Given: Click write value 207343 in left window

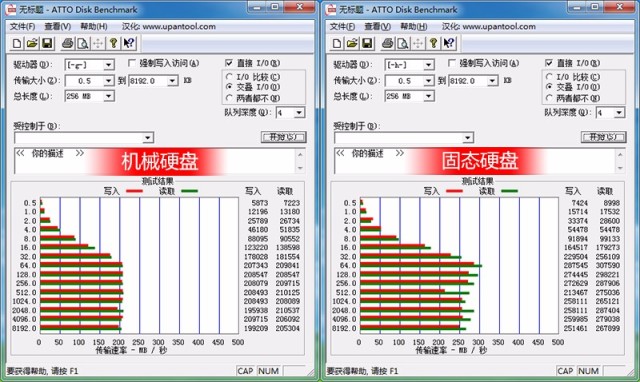Looking at the screenshot, I should [256, 266].
